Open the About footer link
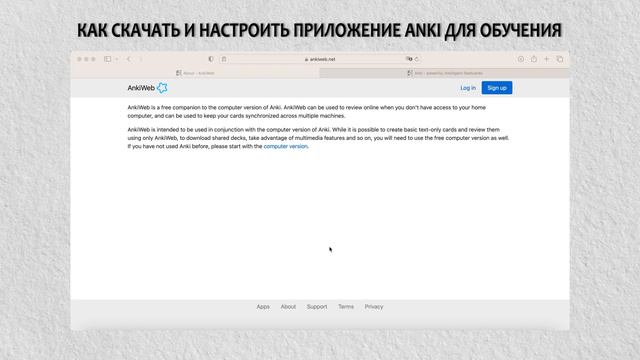 288,307
